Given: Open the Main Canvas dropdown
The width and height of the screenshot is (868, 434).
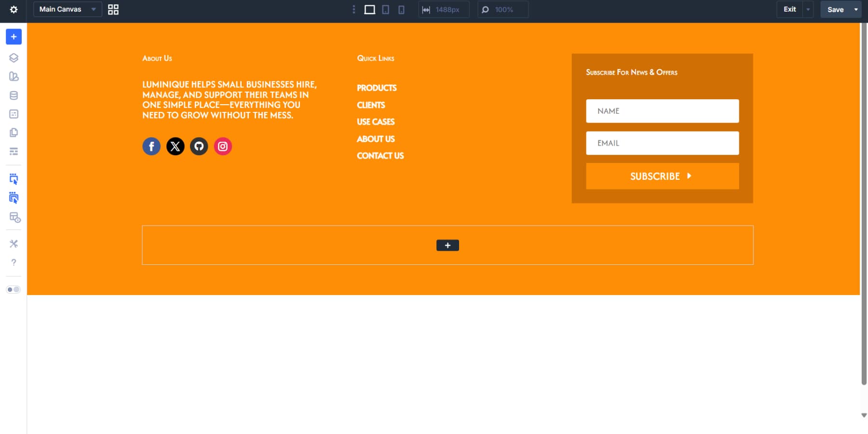Looking at the screenshot, I should point(67,9).
